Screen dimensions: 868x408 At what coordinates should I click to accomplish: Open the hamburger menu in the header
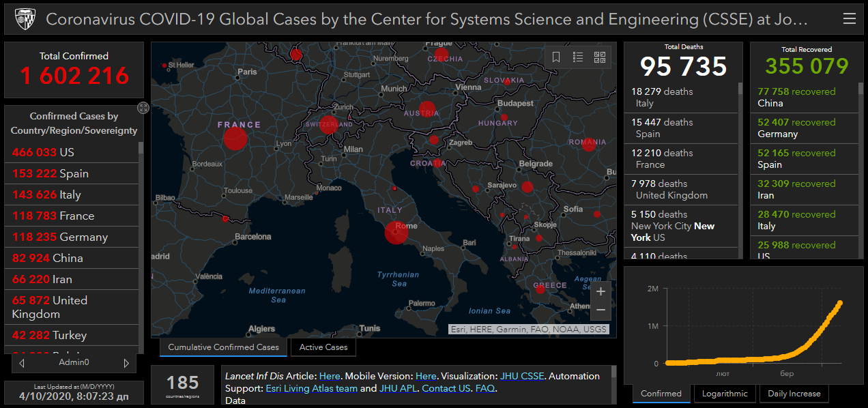850,18
